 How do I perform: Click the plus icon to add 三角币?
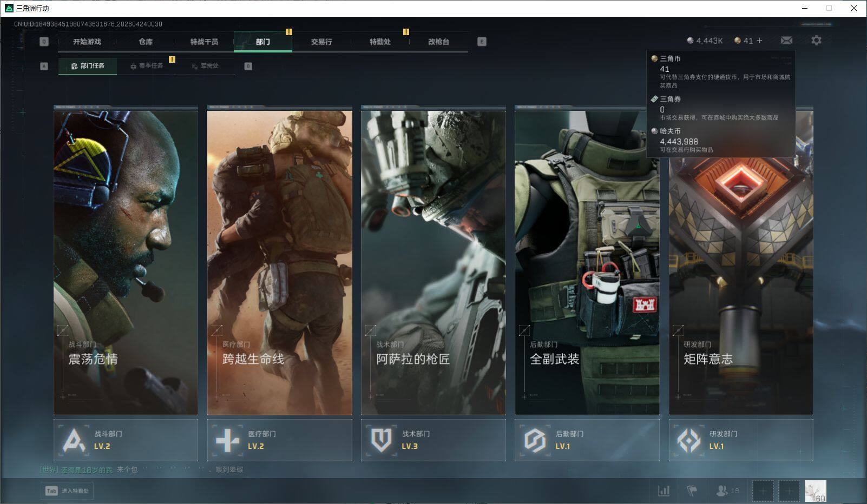(759, 41)
